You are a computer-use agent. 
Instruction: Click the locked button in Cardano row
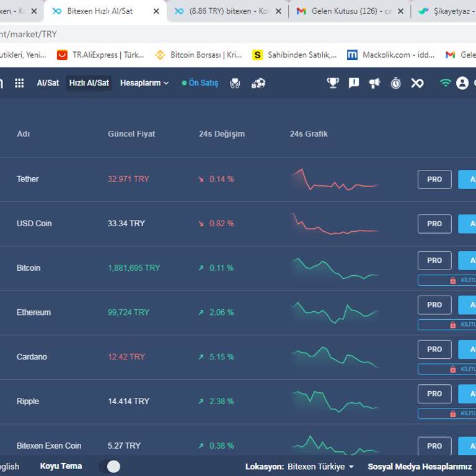tap(447, 369)
